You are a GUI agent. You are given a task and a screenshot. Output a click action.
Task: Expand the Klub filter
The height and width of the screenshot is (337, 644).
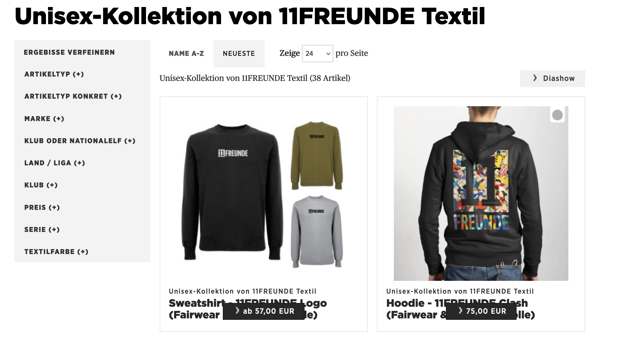[x=41, y=185]
